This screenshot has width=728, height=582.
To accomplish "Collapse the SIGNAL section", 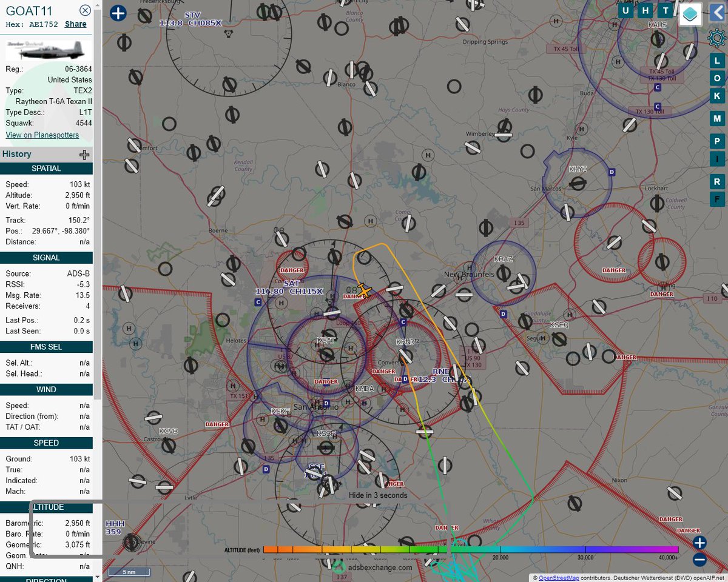I will pyautogui.click(x=46, y=258).
